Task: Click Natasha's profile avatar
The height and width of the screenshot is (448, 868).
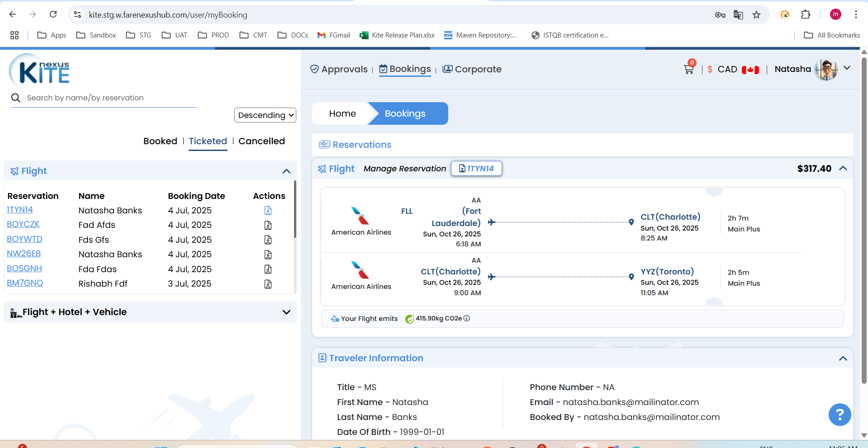Action: pos(826,69)
